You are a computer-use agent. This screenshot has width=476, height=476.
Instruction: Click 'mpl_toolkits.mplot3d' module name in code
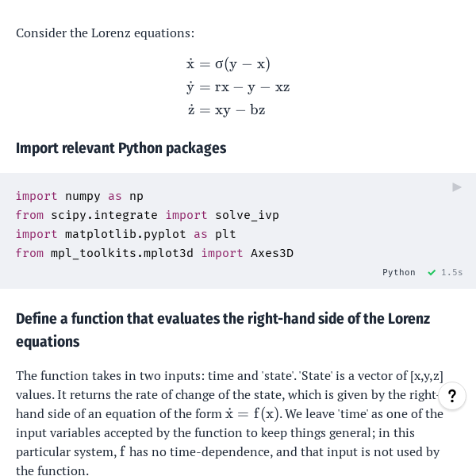(x=122, y=253)
